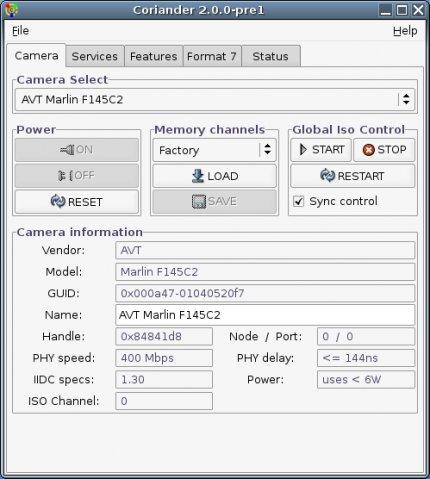Viewport: 430px width, 479px height.
Task: Click the START button in Global Iso Control
Action: point(321,150)
